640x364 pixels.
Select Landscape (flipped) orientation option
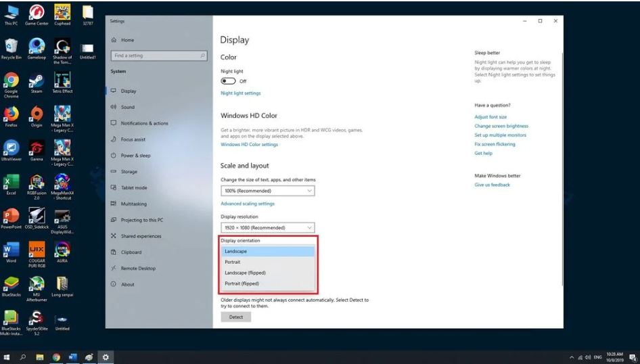(x=245, y=273)
